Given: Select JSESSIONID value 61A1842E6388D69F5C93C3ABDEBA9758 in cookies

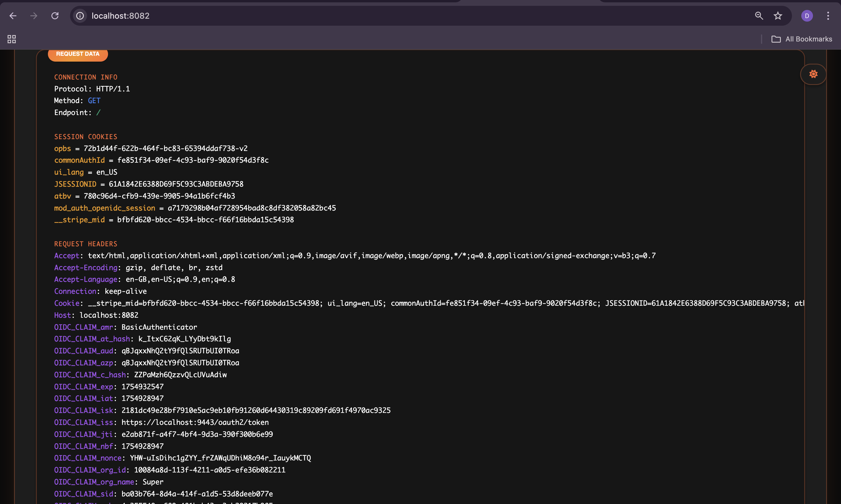Looking at the screenshot, I should pos(176,184).
